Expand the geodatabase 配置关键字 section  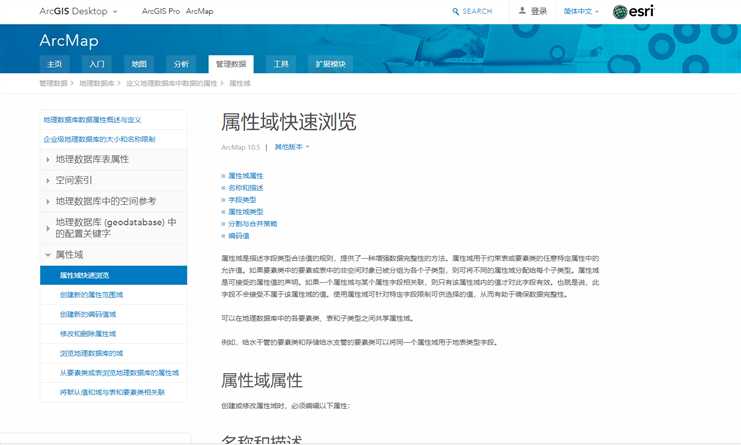(x=113, y=228)
